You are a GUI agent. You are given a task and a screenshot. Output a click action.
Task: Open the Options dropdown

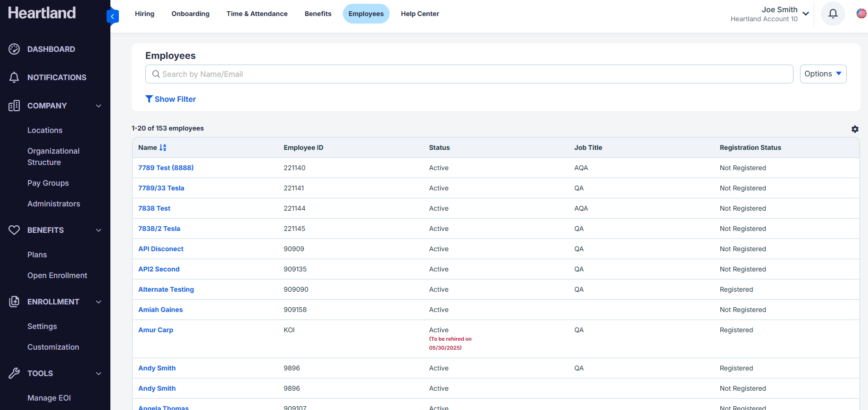pyautogui.click(x=823, y=74)
